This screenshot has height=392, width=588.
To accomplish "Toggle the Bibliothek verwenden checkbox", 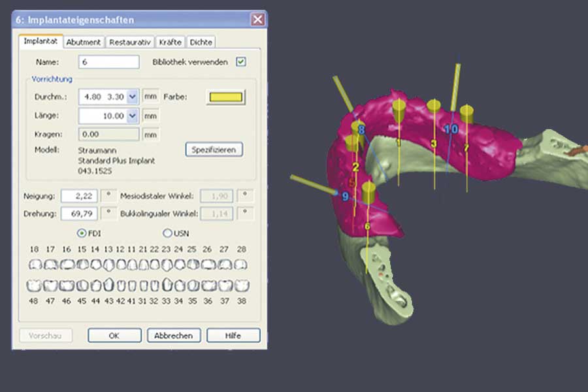I will coord(241,62).
